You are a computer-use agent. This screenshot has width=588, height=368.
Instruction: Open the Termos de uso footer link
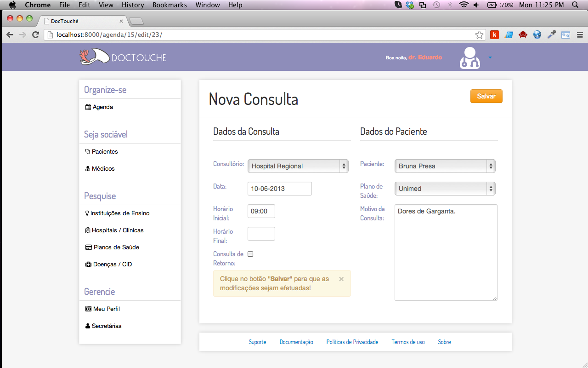tap(408, 342)
